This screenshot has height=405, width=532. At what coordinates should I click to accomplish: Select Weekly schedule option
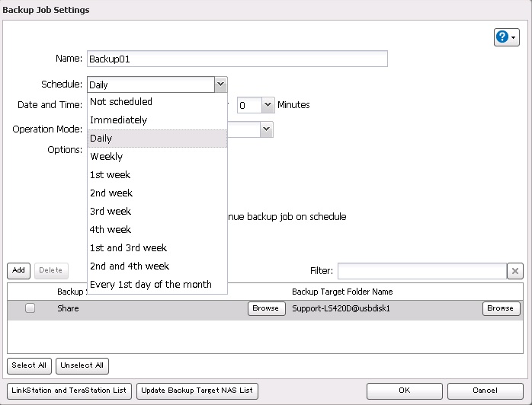coord(157,157)
